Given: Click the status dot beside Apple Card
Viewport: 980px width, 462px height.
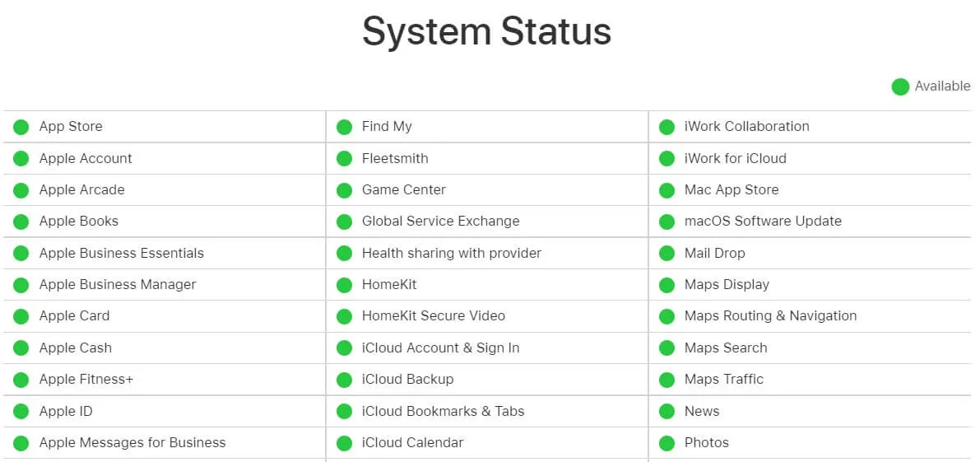Looking at the screenshot, I should pos(21,316).
